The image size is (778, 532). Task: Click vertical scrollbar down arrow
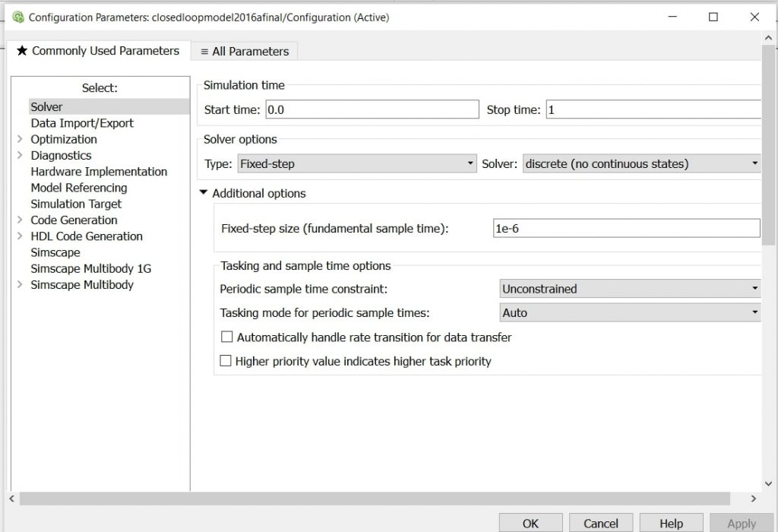click(x=769, y=483)
